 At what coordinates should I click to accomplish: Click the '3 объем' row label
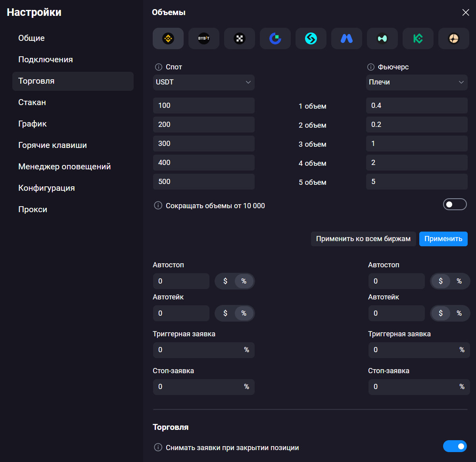click(313, 144)
